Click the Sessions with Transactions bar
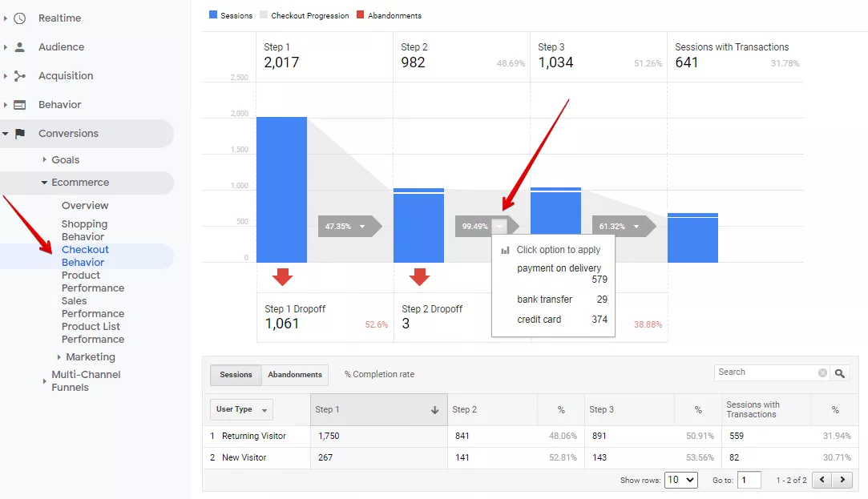Image resolution: width=868 pixels, height=499 pixels. tap(692, 237)
